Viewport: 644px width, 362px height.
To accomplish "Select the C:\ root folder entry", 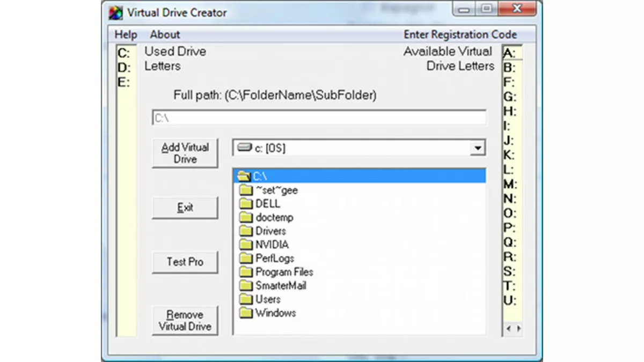I will point(360,176).
